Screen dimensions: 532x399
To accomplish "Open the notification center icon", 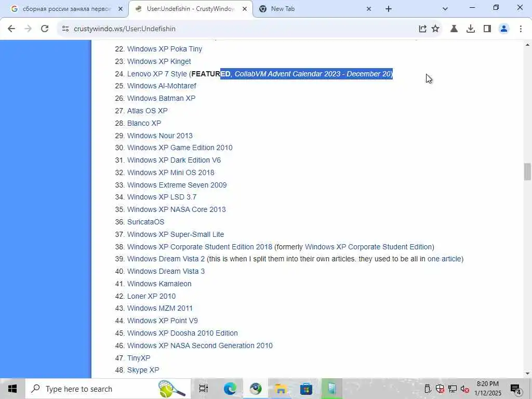I will tap(516, 389).
